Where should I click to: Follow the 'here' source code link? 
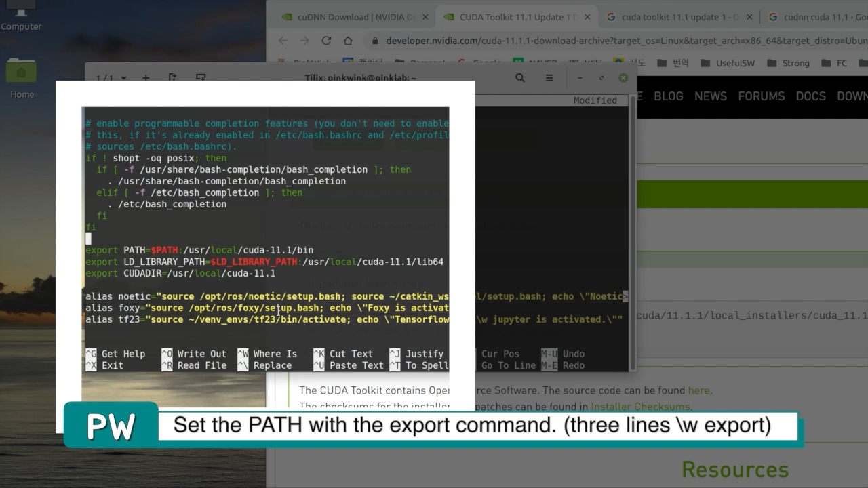point(698,390)
